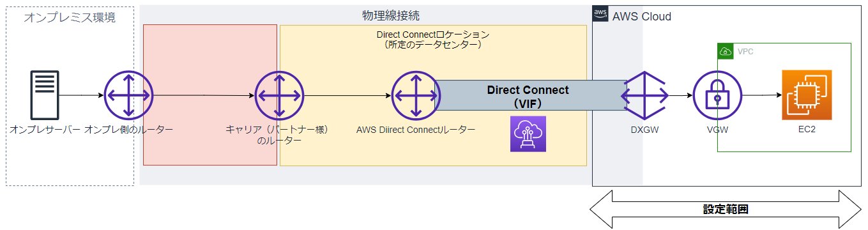The width and height of the screenshot is (868, 230).
Task: Click the carrier partner router icon
Action: click(278, 96)
